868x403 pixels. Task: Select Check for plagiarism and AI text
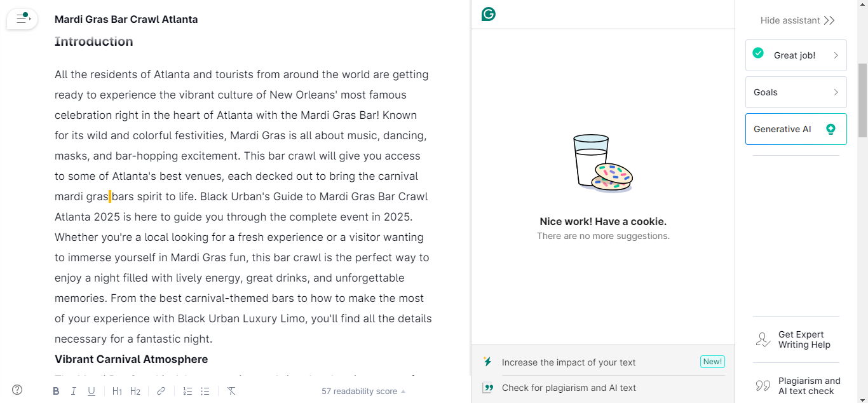569,388
